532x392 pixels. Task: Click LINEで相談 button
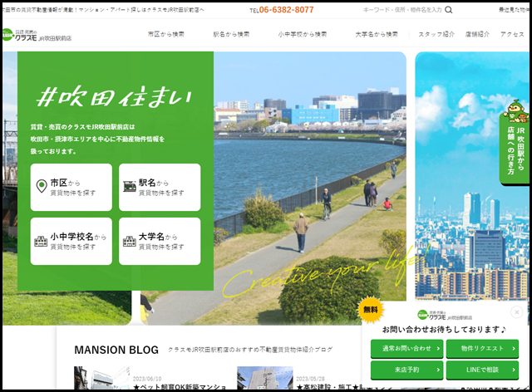tap(482, 370)
